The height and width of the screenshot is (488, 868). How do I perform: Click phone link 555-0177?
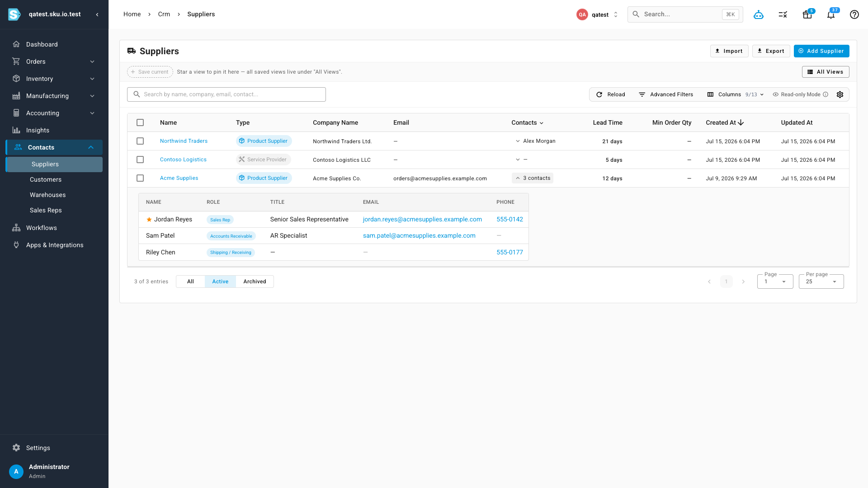pos(509,253)
